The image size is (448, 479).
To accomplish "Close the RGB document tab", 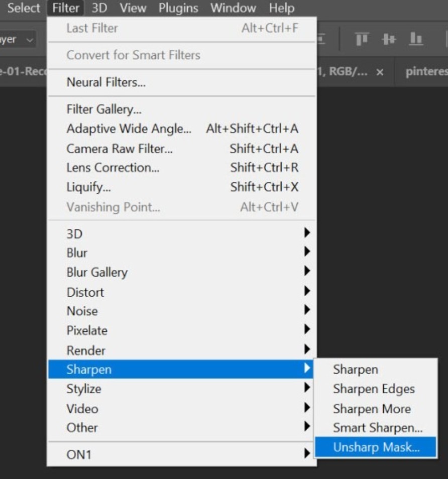I will (380, 72).
